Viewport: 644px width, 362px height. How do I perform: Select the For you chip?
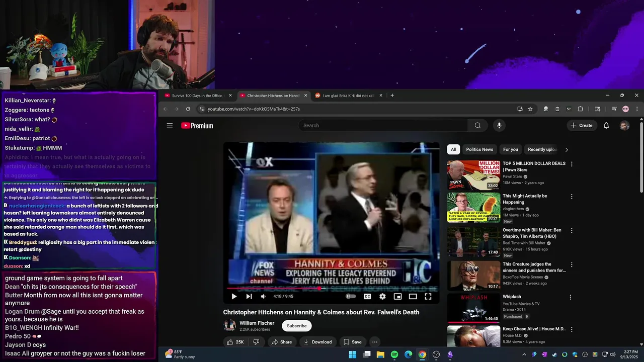tap(511, 149)
